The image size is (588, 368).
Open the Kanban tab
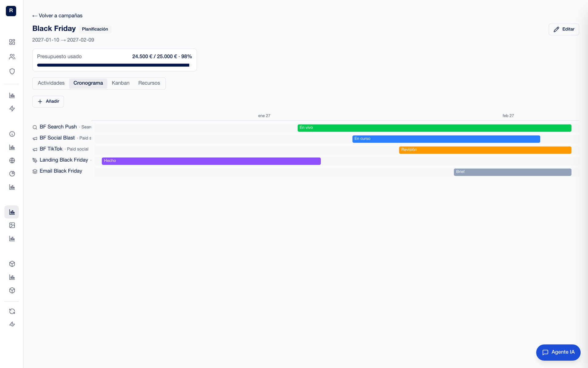pyautogui.click(x=121, y=83)
